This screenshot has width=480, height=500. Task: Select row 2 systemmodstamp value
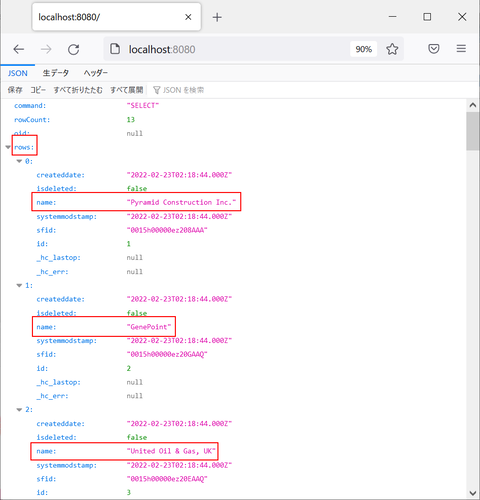tap(179, 465)
